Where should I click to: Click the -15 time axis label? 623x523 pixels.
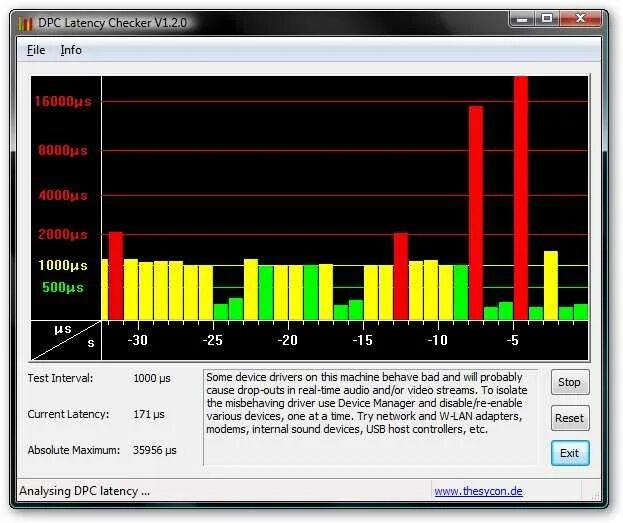tap(362, 340)
